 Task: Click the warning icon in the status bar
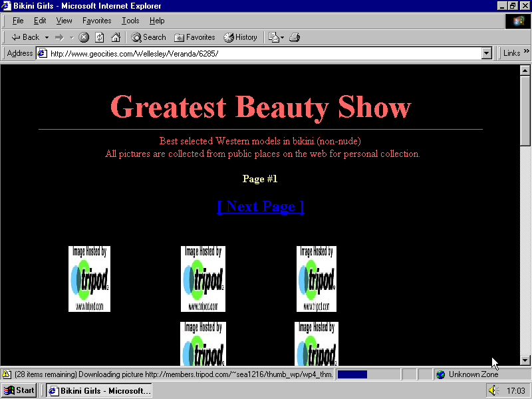pyautogui.click(x=6, y=374)
